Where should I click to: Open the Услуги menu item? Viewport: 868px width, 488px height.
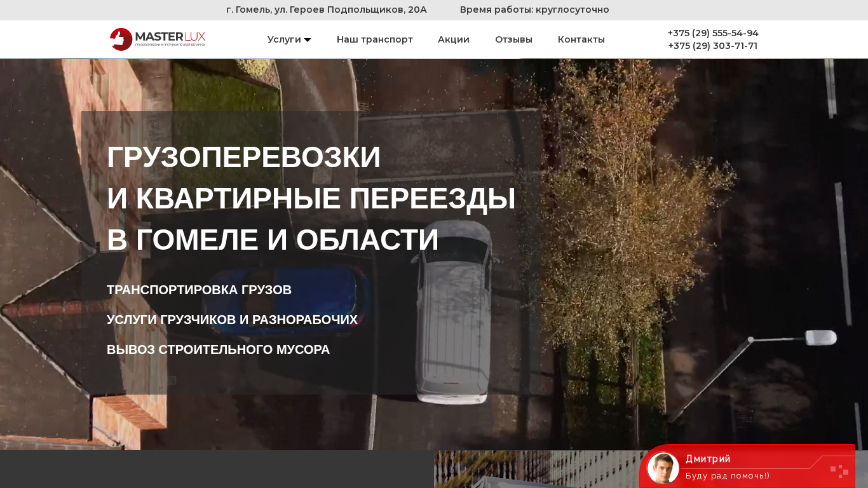[x=284, y=39]
